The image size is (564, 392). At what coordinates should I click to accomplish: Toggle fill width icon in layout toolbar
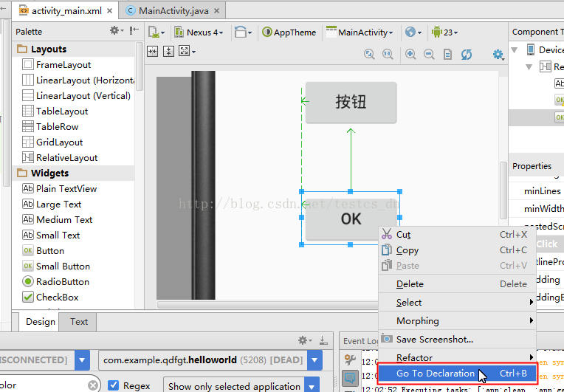(x=153, y=52)
